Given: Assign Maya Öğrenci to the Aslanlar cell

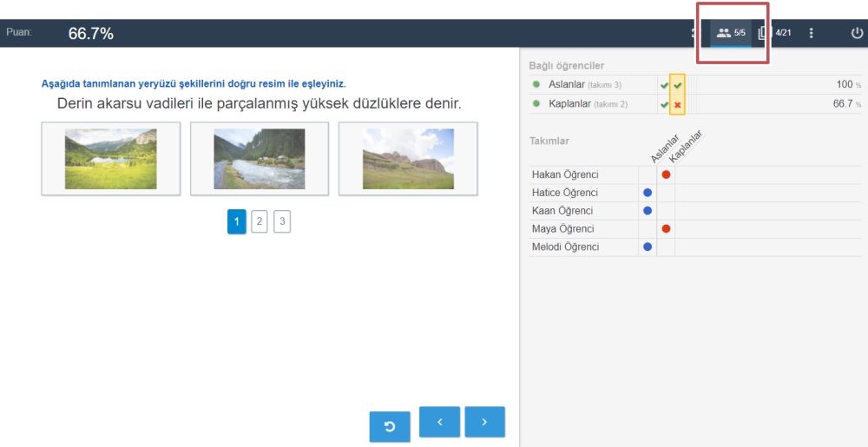Looking at the screenshot, I should (x=648, y=229).
